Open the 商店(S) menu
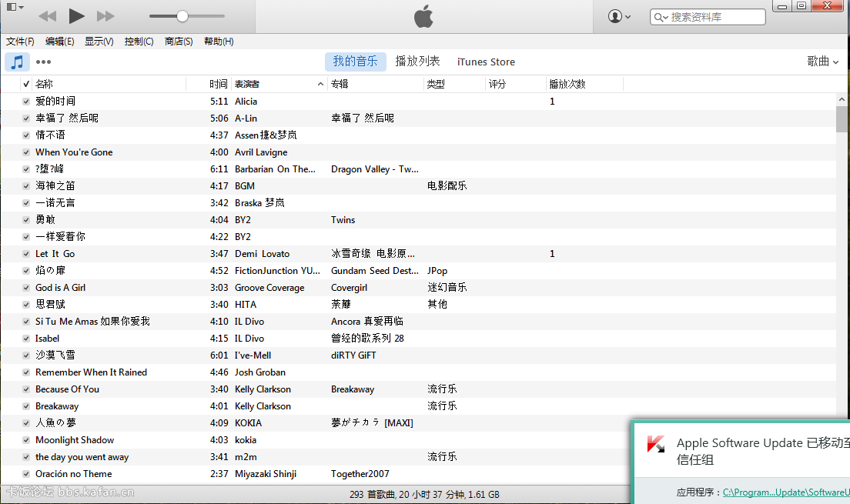Viewport: 850px width, 504px height. click(x=179, y=42)
